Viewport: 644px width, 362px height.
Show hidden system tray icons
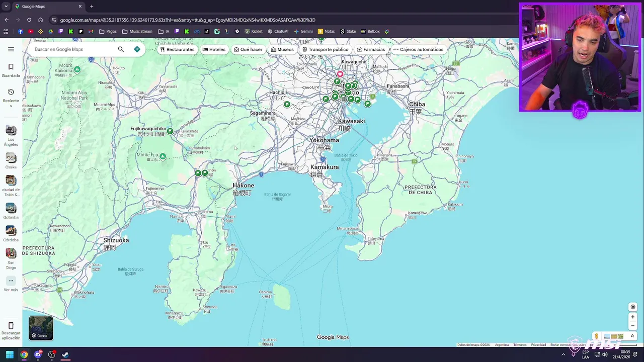coord(563,354)
